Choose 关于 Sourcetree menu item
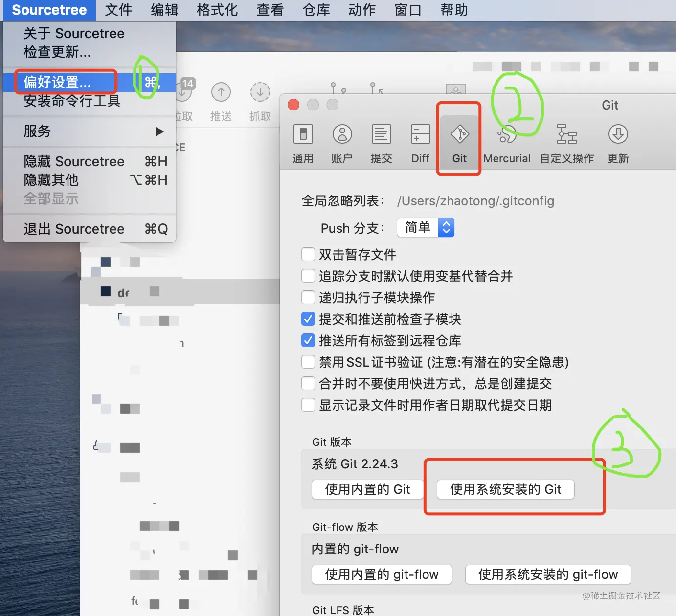676x616 pixels. point(90,33)
